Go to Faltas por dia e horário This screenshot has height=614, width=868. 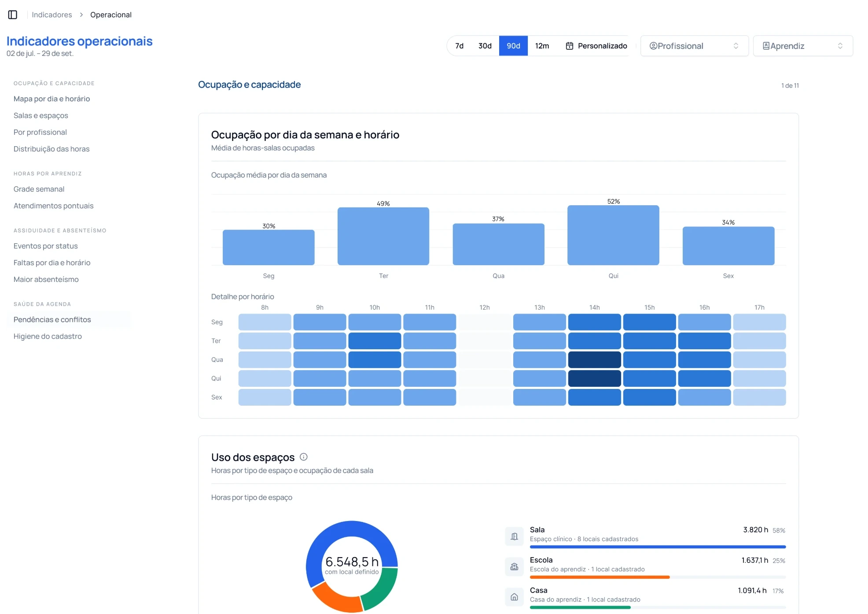click(x=52, y=263)
